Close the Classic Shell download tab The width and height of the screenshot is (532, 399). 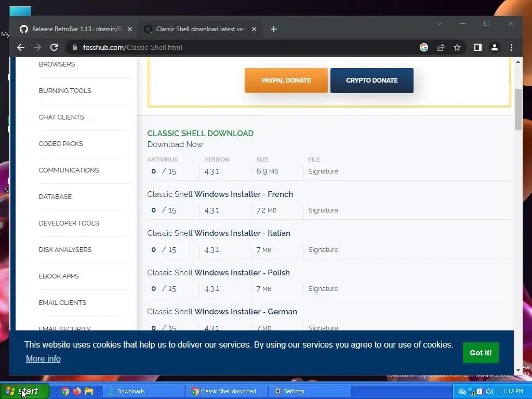click(254, 29)
